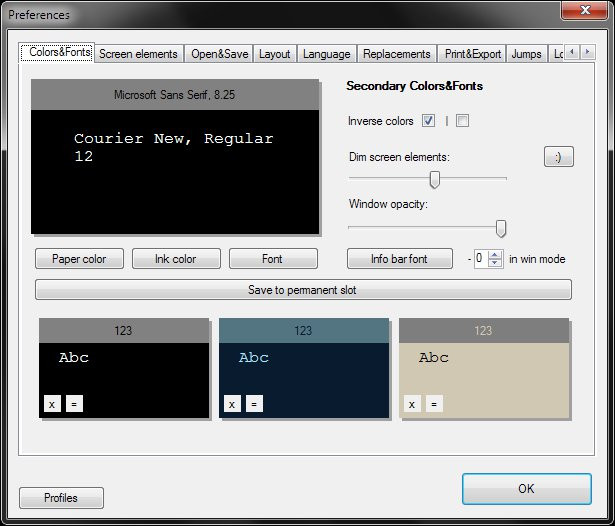Switch to the Jumps tab
The width and height of the screenshot is (615, 526).
526,54
